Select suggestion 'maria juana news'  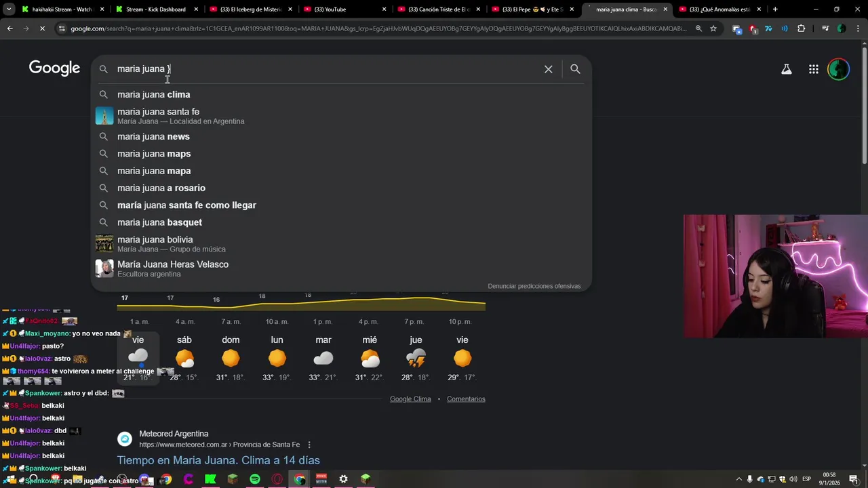(341, 136)
